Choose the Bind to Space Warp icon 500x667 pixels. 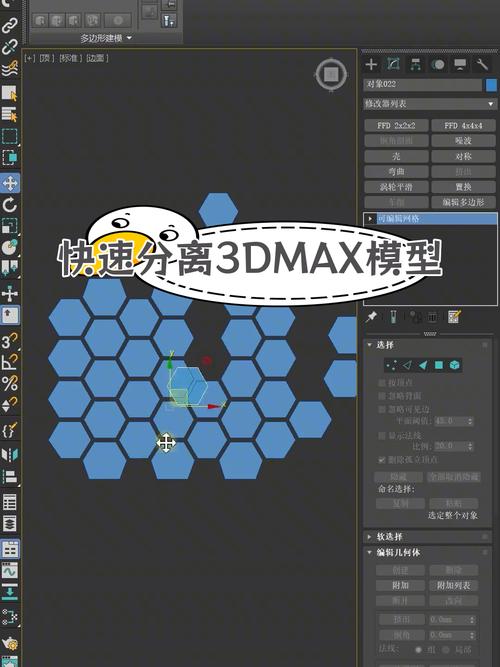tap(9, 68)
